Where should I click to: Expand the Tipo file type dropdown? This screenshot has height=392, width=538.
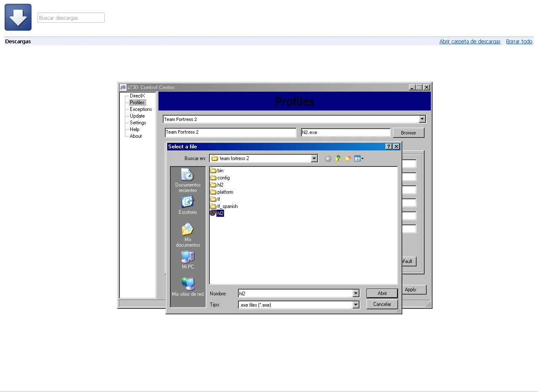[356, 305]
